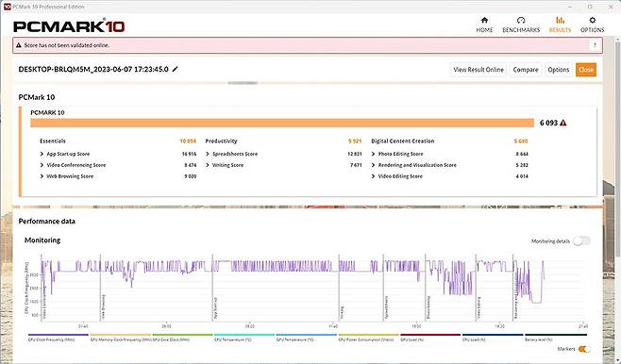Click the Digital Content Creation heading
Viewport: 621px width, 364px height.
pyautogui.click(x=402, y=141)
